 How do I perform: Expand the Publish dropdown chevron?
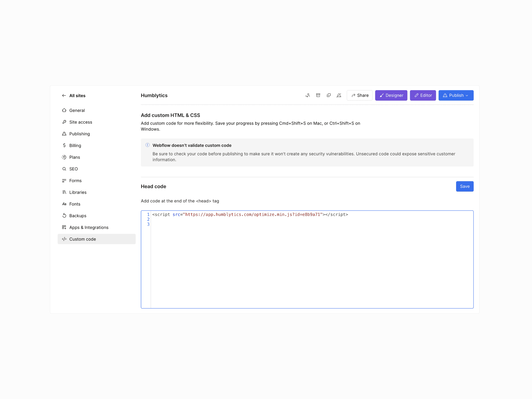point(467,96)
